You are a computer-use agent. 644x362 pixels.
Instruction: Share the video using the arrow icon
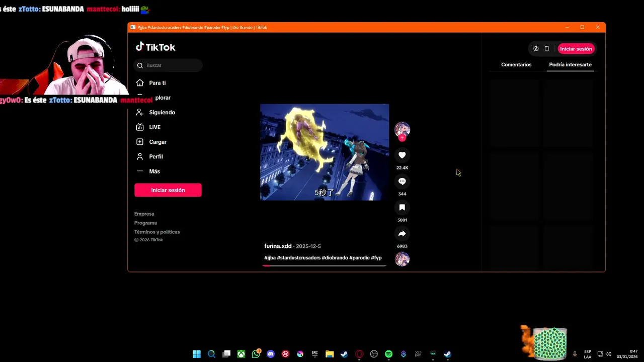402,234
